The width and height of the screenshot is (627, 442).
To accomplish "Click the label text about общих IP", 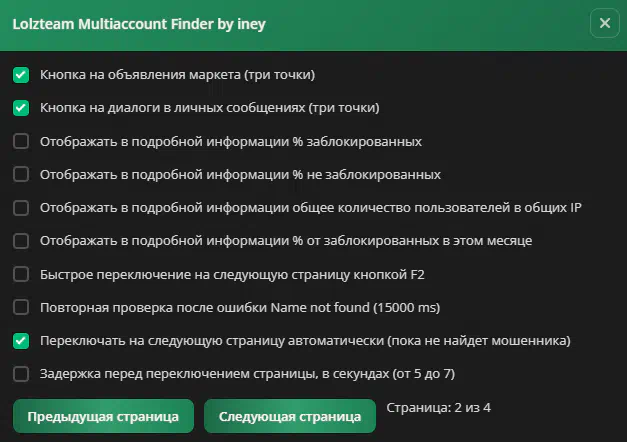I will (x=311, y=208).
